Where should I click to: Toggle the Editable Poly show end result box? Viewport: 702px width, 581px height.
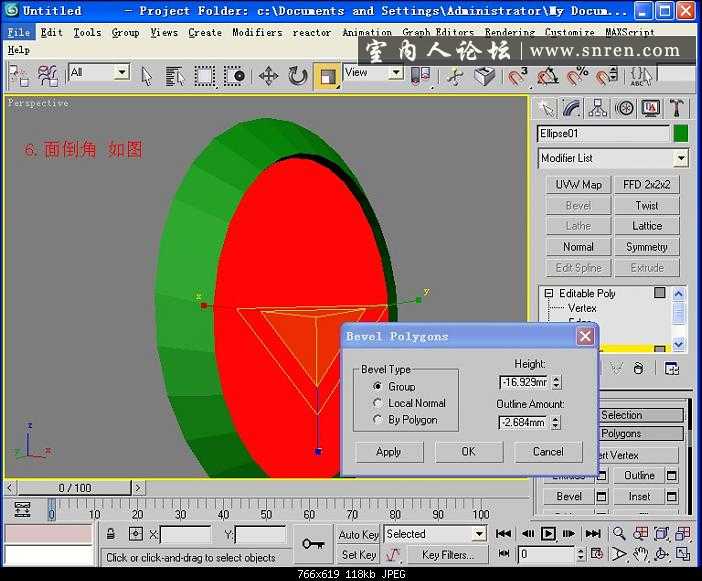(x=659, y=293)
